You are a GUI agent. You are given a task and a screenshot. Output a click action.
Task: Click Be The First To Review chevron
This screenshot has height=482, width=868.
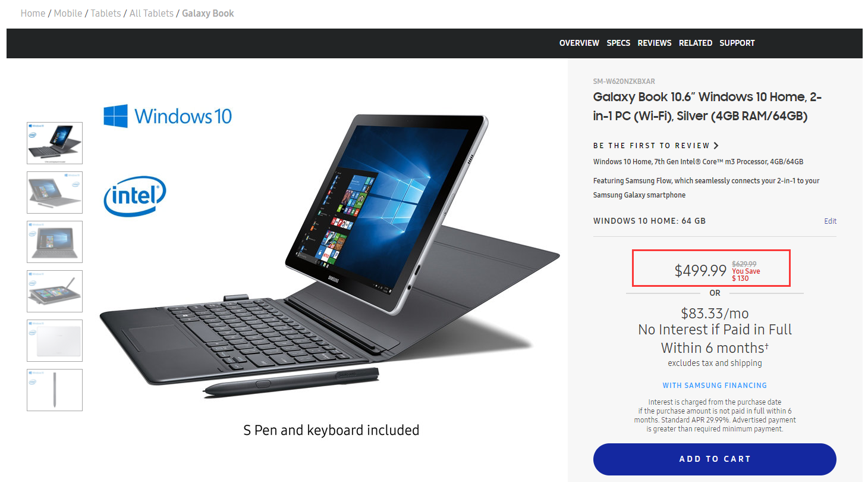click(716, 146)
